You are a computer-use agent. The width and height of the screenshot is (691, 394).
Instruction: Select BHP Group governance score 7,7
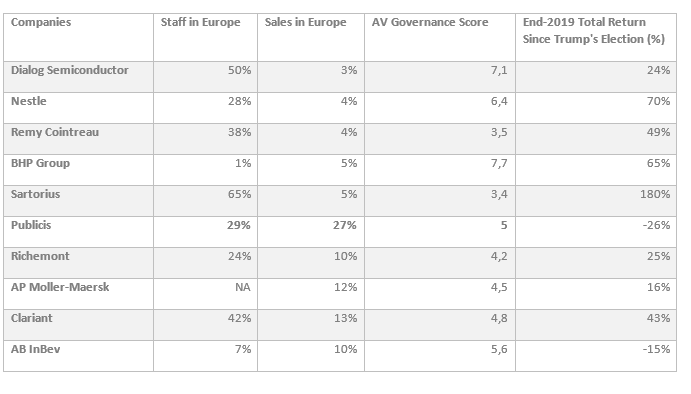click(x=499, y=164)
